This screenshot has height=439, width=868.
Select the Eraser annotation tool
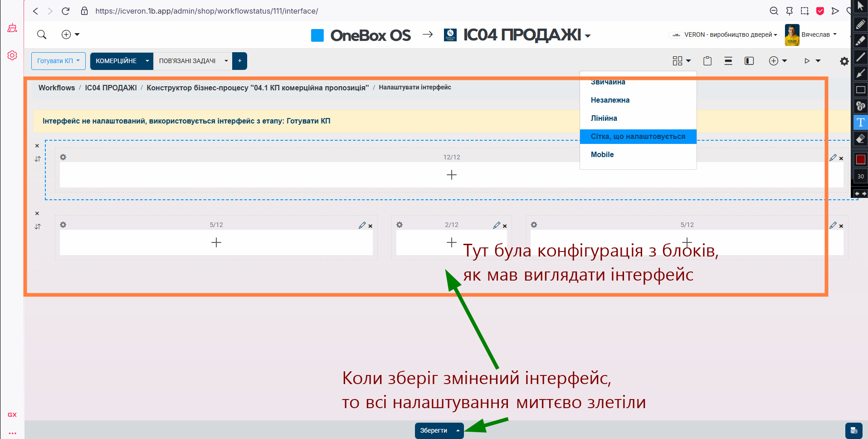click(860, 138)
